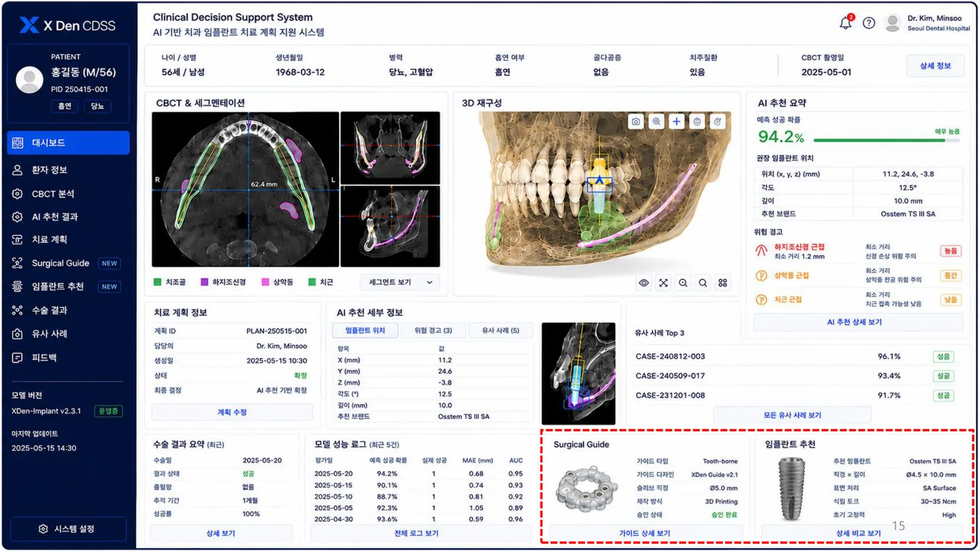Click 상세 보기 under 수술 결과 요약
The width and height of the screenshot is (980, 551).
point(221,533)
